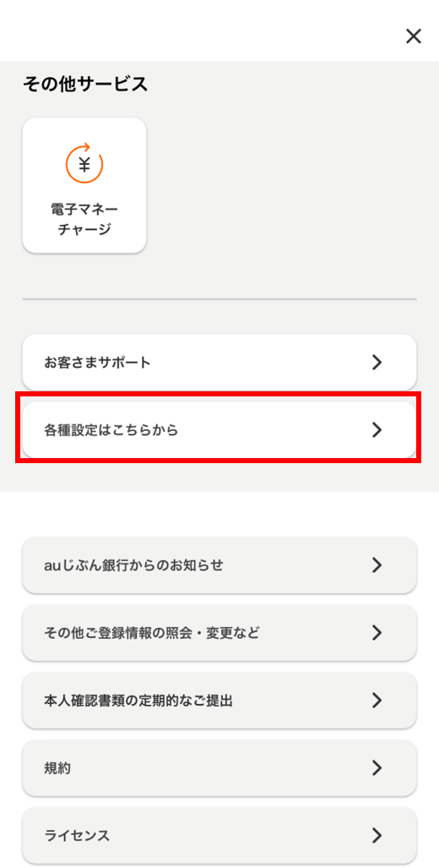Click chevron arrow on 各種設定はこちらから row
Image resolution: width=439 pixels, height=868 pixels.
click(x=377, y=430)
